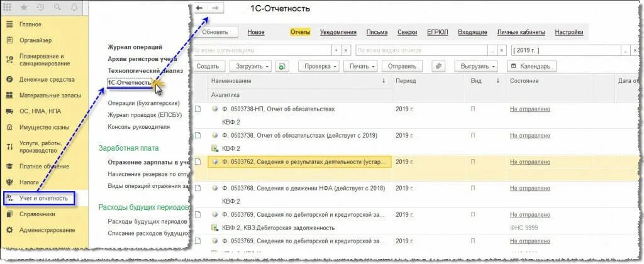Click the Главное hamburger icon in sidebar

coord(9,25)
